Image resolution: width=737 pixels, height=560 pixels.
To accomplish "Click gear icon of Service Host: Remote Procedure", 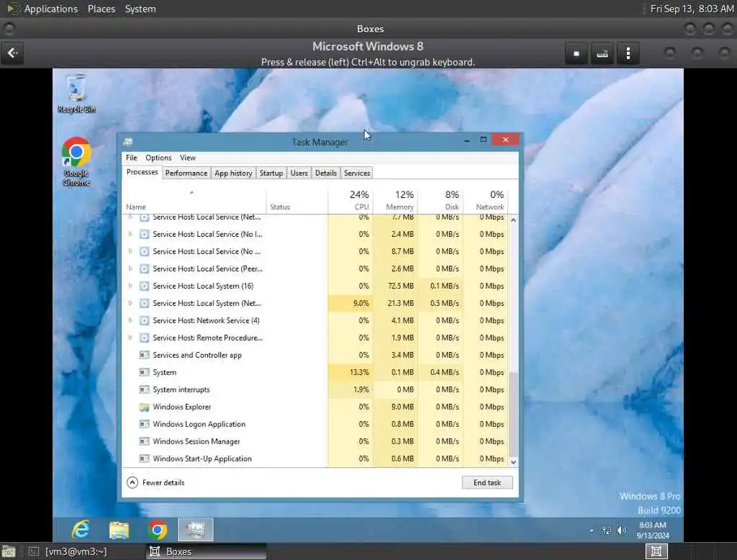I will tap(144, 338).
